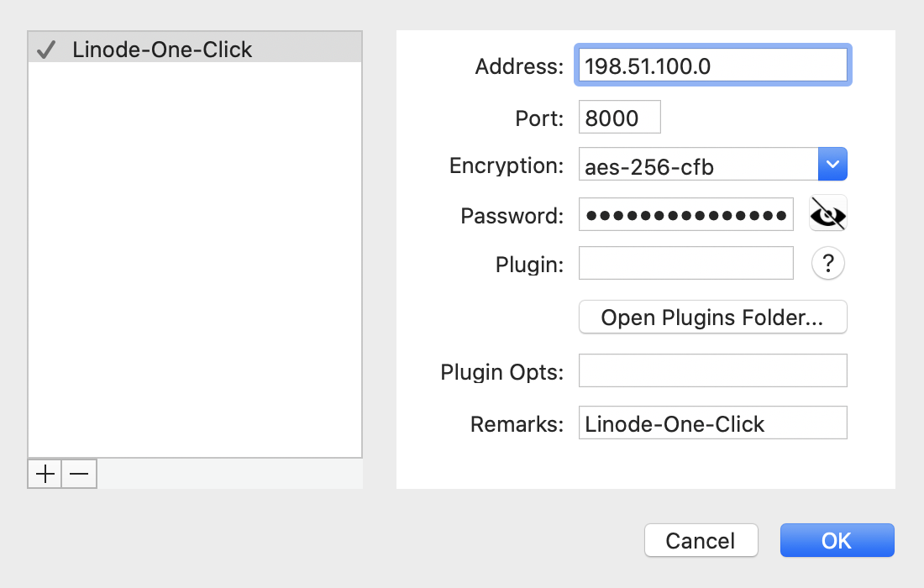
Task: Click the Address field showing 198.51.100.0
Action: pyautogui.click(x=712, y=65)
